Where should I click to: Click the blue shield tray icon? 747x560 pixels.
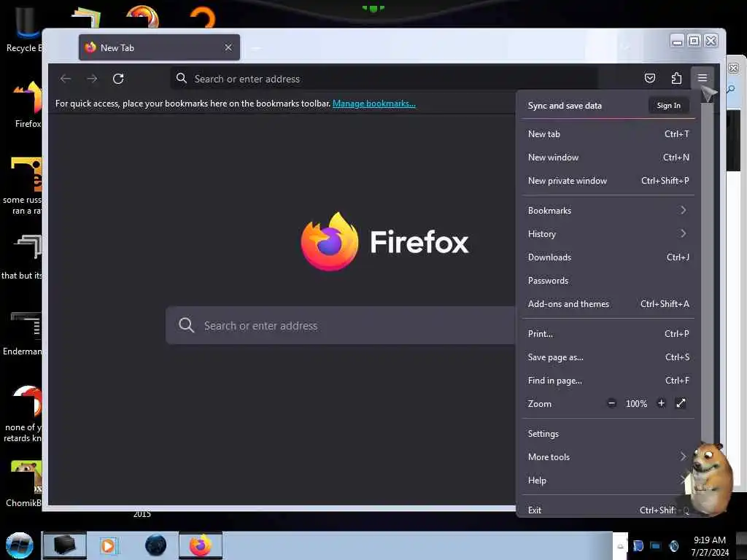[638, 546]
